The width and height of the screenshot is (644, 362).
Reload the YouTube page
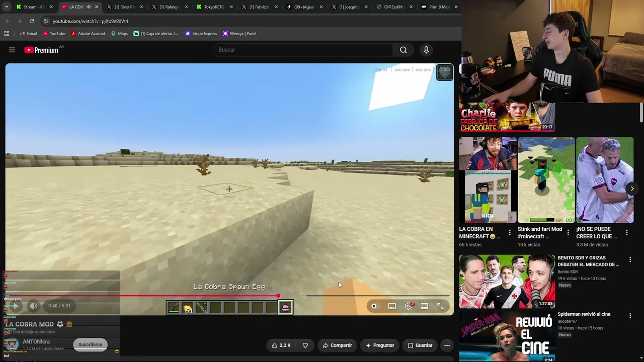click(x=32, y=21)
